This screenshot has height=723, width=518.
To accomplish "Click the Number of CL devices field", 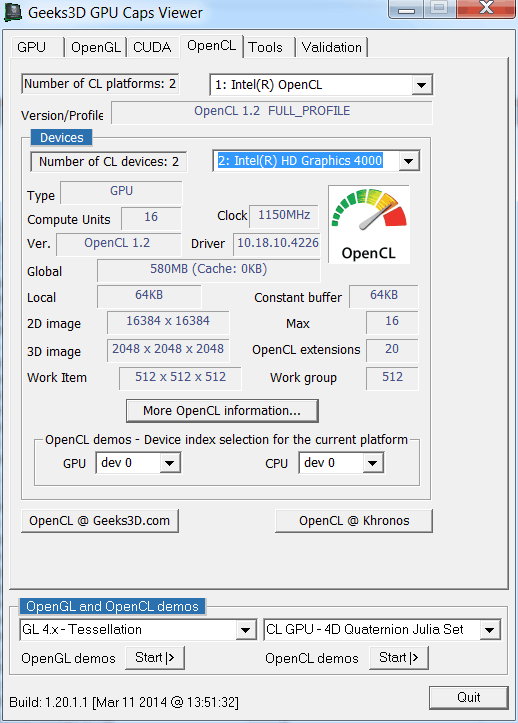I will pyautogui.click(x=109, y=162).
